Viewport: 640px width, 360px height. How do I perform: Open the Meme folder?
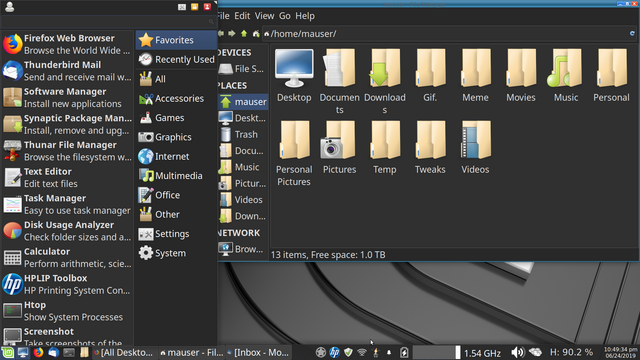click(475, 76)
